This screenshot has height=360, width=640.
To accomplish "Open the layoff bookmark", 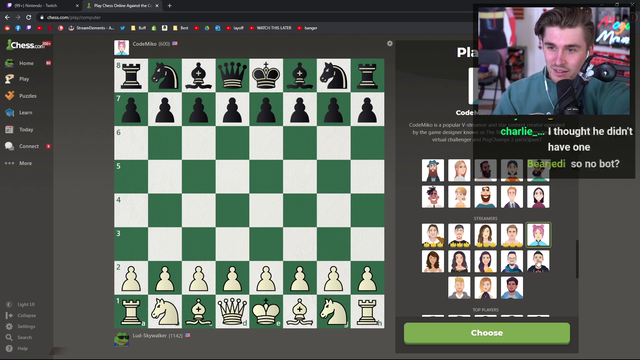I will 235,28.
